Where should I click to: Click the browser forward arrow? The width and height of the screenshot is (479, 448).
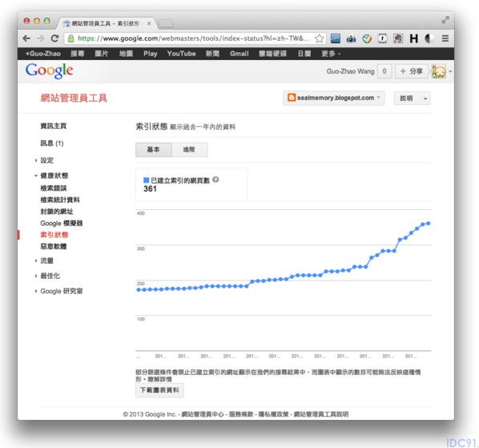(x=40, y=38)
